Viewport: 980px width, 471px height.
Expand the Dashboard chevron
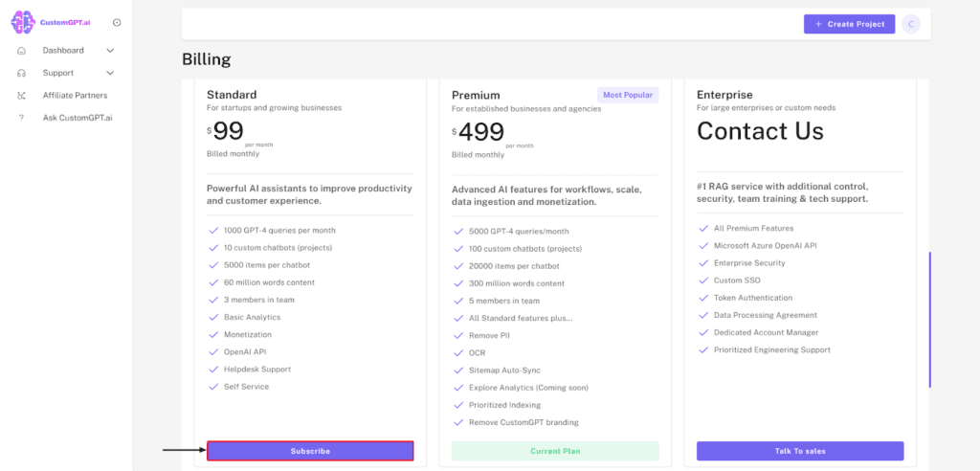[111, 51]
